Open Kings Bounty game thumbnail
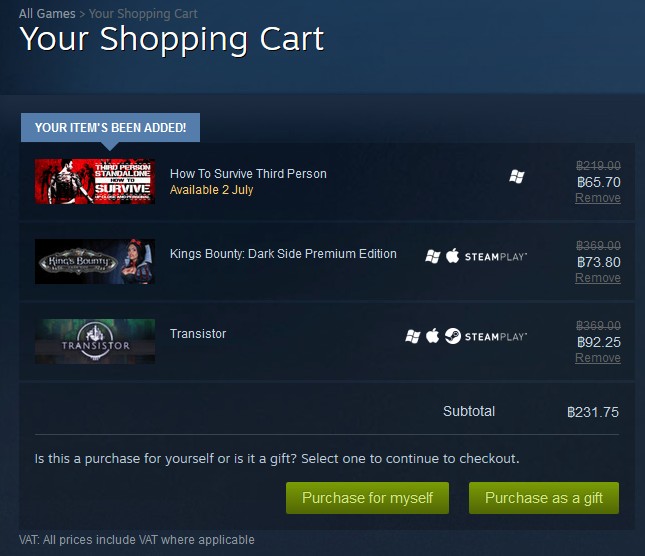Viewport: 645px width, 556px height. (x=95, y=261)
